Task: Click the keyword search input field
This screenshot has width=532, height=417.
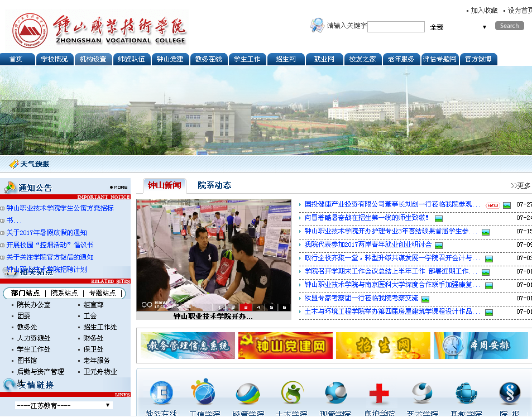Action: [396, 27]
